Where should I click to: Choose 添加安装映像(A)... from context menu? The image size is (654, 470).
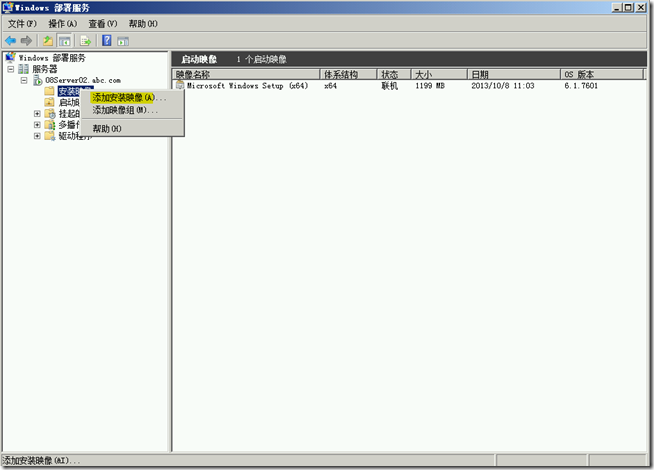coord(132,98)
